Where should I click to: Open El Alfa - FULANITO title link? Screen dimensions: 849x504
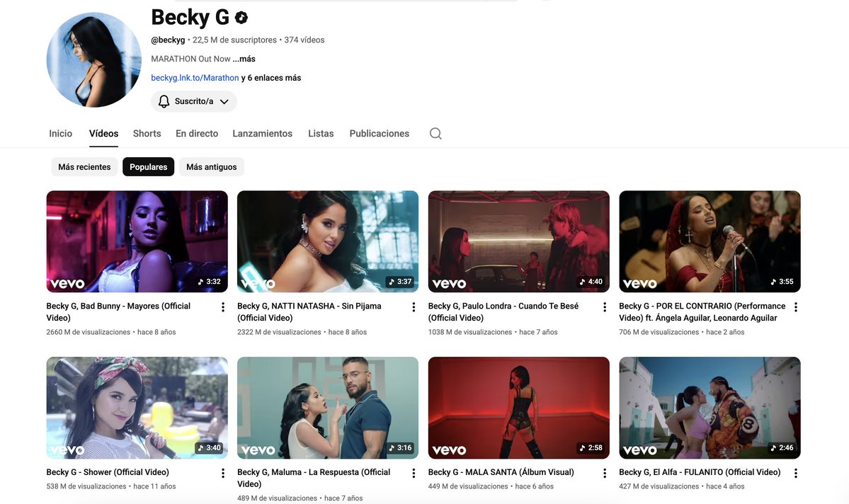700,472
